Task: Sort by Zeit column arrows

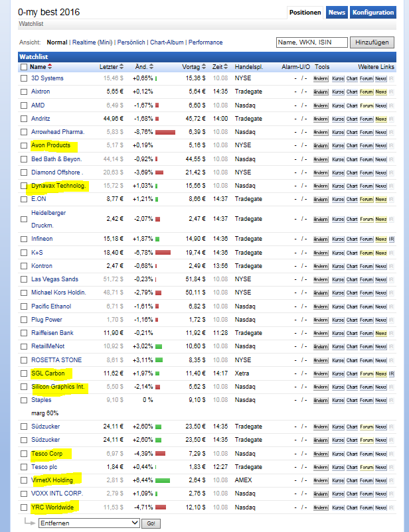Action: tap(226, 67)
